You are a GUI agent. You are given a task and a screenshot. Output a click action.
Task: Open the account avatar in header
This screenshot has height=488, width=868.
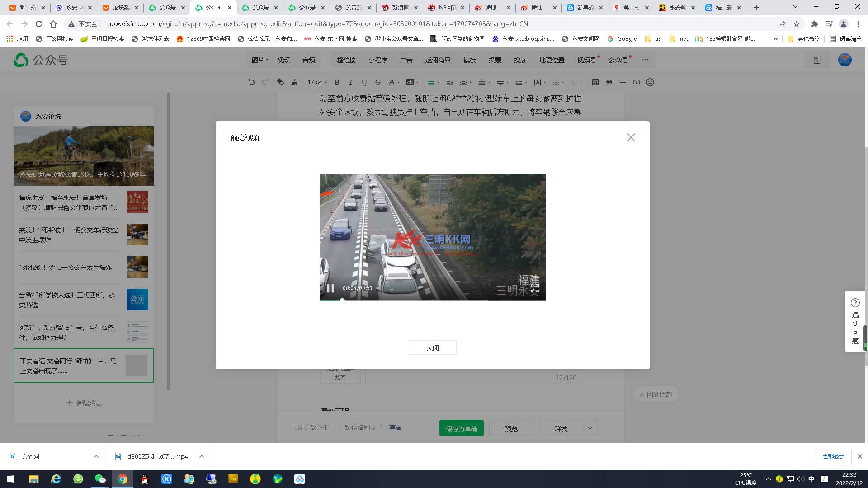pos(844,60)
